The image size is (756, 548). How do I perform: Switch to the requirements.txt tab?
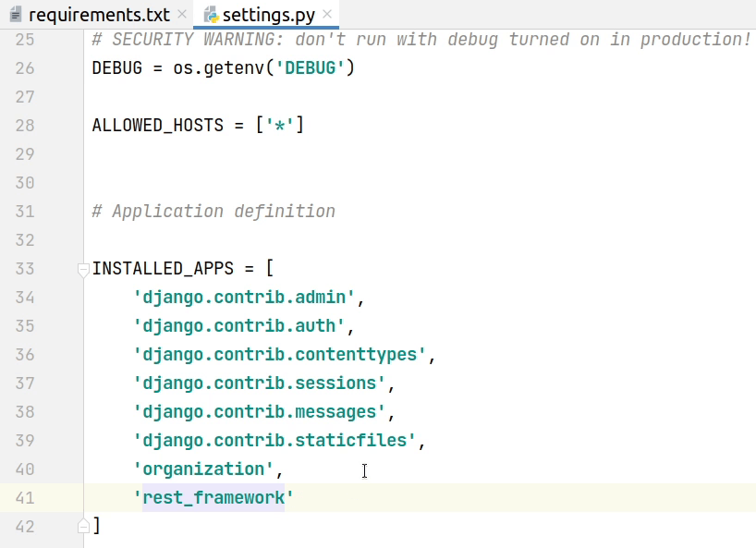click(x=99, y=15)
